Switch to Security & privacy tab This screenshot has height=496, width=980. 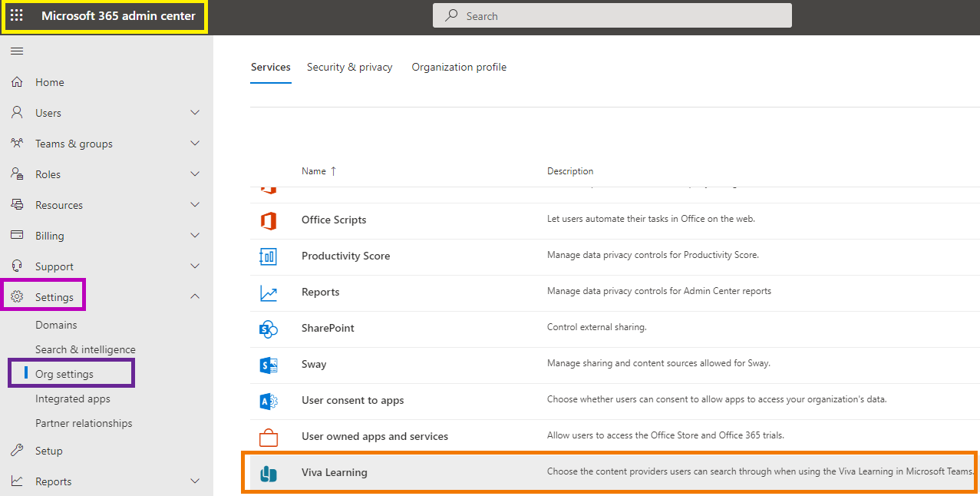tap(350, 68)
